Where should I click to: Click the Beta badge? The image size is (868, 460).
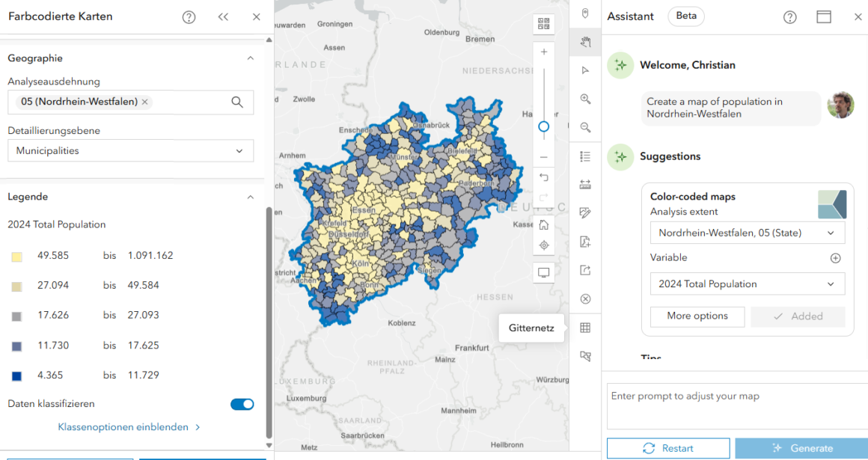pos(686,16)
